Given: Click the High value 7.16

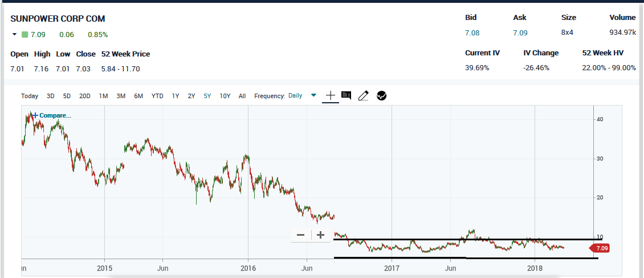Looking at the screenshot, I should tap(41, 69).
